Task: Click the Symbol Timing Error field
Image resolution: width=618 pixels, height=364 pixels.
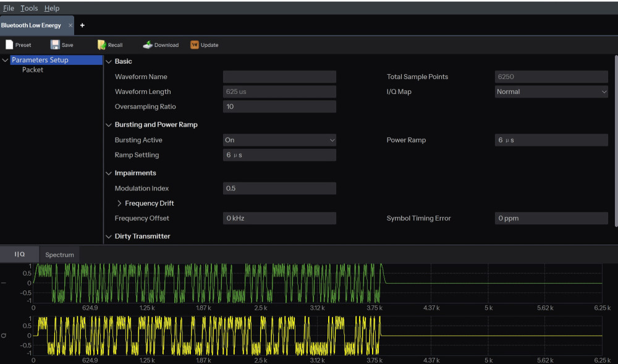Action: point(551,218)
